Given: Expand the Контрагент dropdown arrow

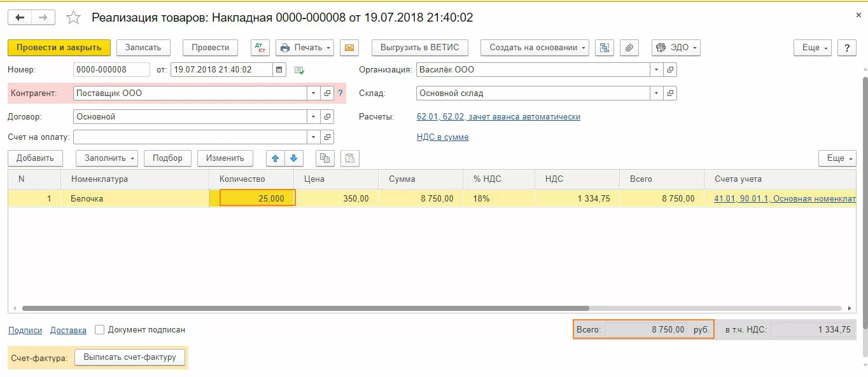Looking at the screenshot, I should pos(313,93).
